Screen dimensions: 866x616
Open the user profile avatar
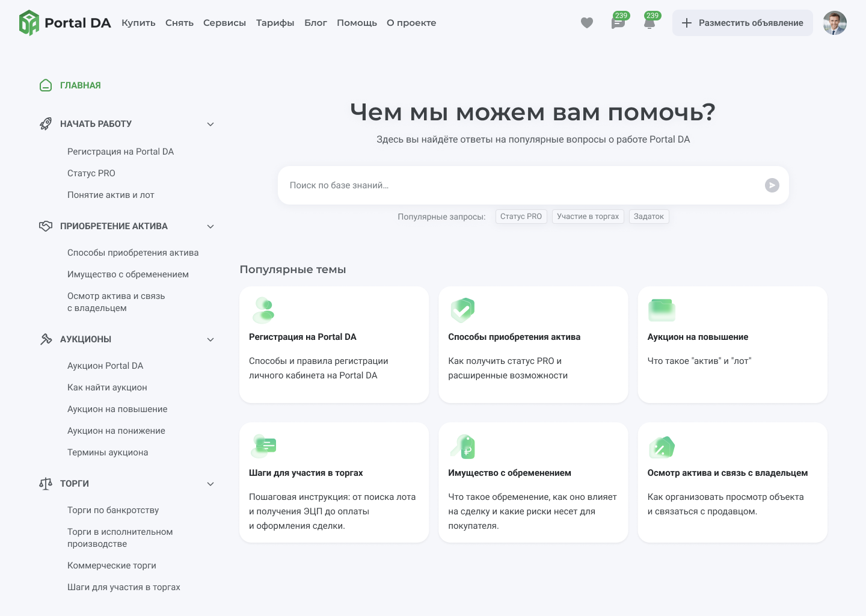(835, 23)
